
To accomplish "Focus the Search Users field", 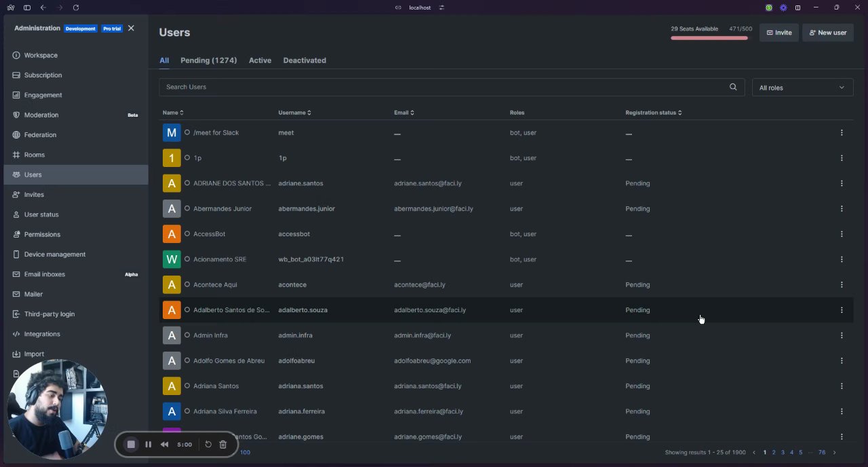I will [x=441, y=87].
